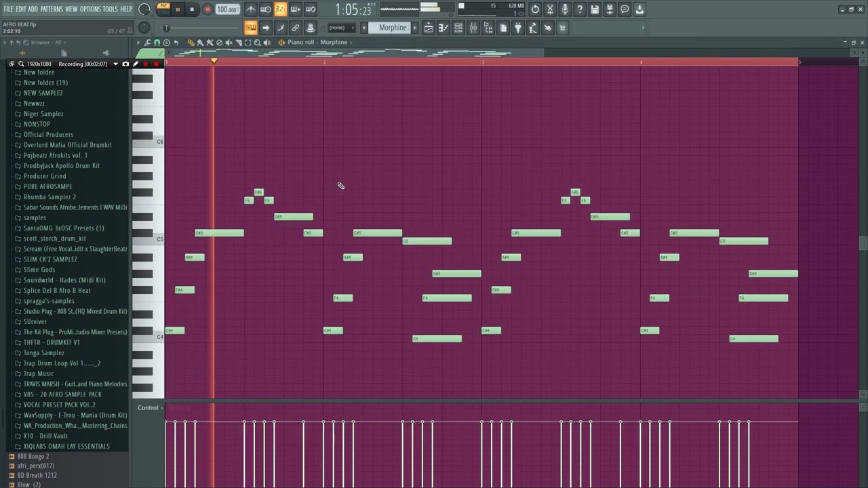
Task: Stop playback with the stop button
Action: tap(192, 9)
